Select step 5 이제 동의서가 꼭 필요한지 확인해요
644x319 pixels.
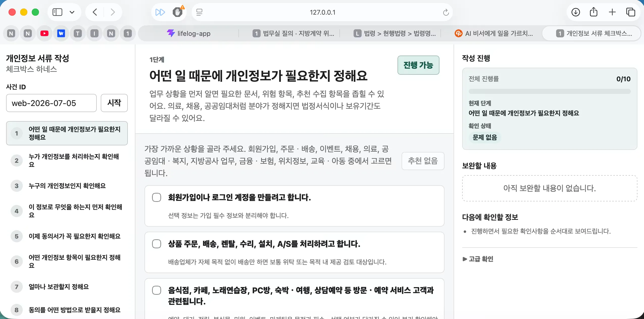[67, 236]
